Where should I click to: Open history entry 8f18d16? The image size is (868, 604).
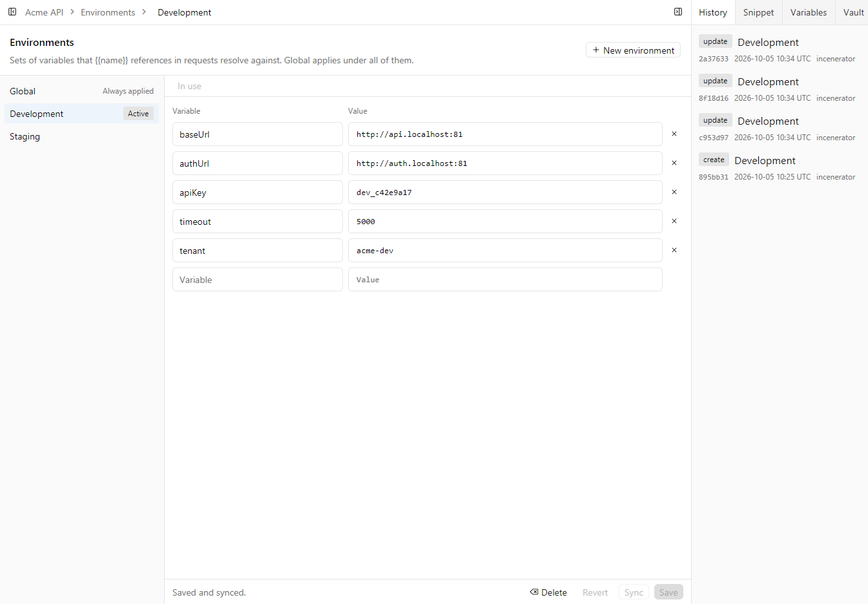(x=780, y=89)
